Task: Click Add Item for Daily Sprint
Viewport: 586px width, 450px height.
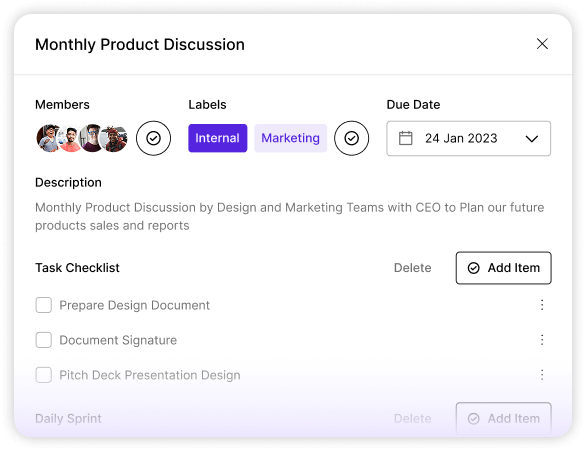Action: [503, 418]
